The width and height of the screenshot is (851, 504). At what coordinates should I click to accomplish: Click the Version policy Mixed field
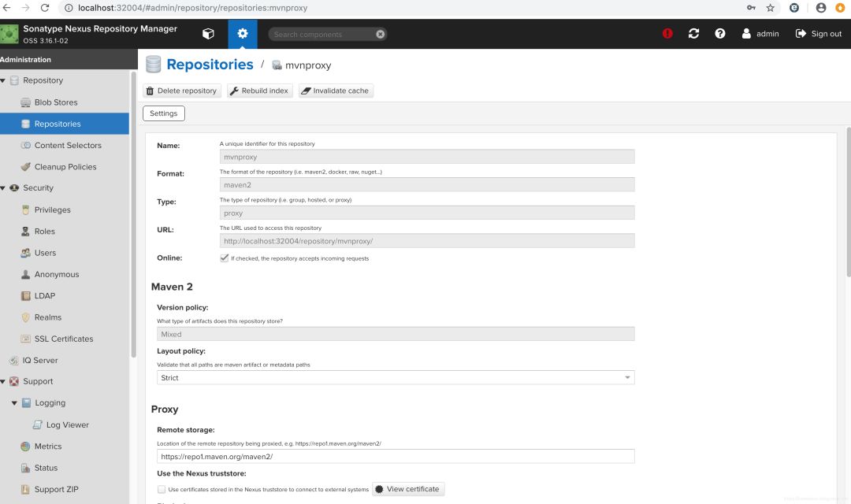pos(396,334)
